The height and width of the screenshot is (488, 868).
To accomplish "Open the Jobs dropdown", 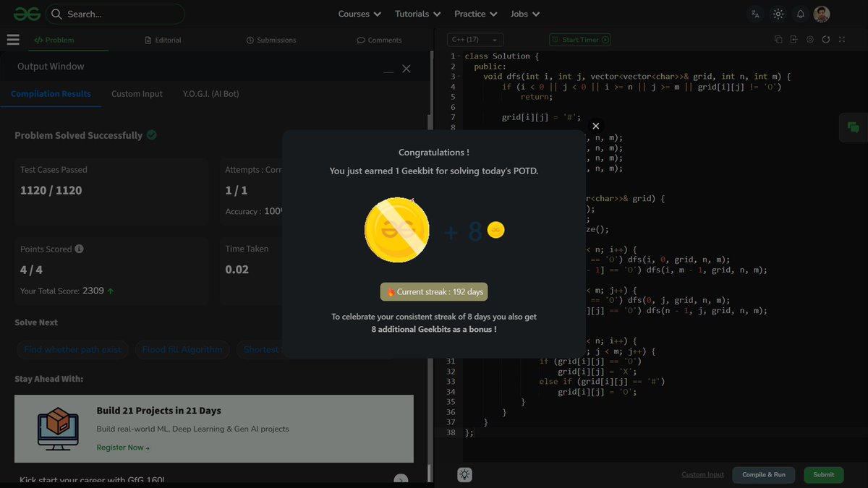I will click(524, 14).
